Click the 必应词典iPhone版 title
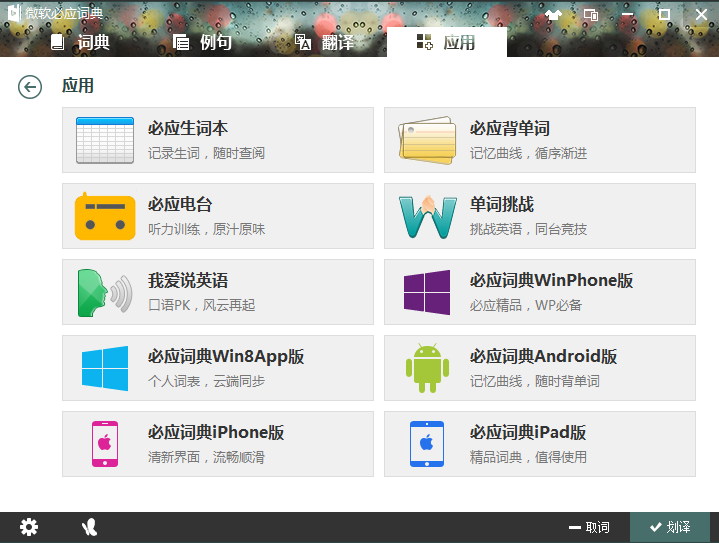719x543 pixels. point(216,432)
